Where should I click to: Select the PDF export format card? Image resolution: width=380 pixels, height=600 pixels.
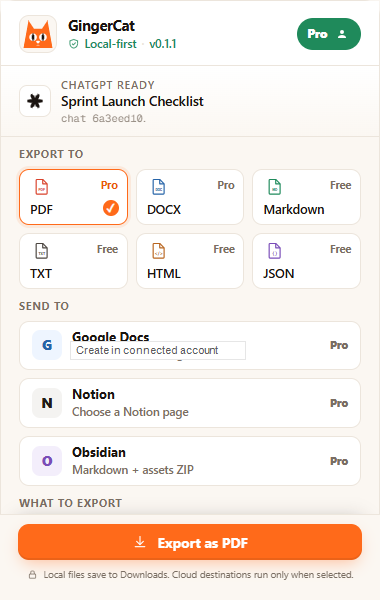tap(73, 197)
